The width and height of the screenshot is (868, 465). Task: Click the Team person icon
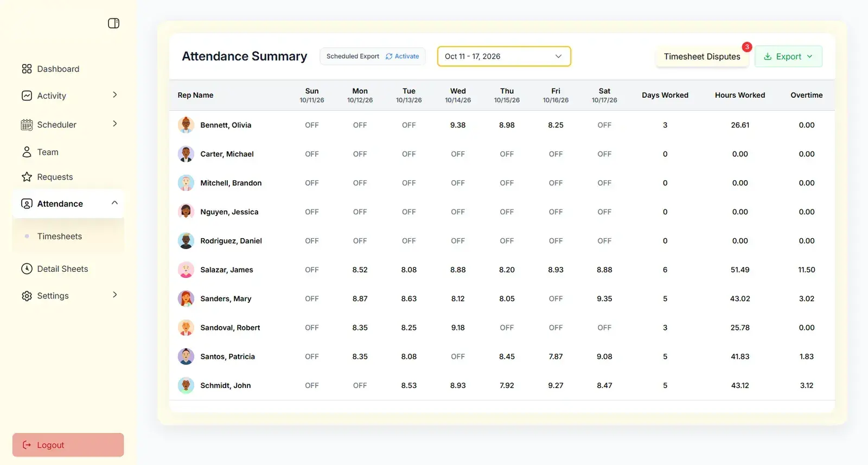click(x=27, y=152)
